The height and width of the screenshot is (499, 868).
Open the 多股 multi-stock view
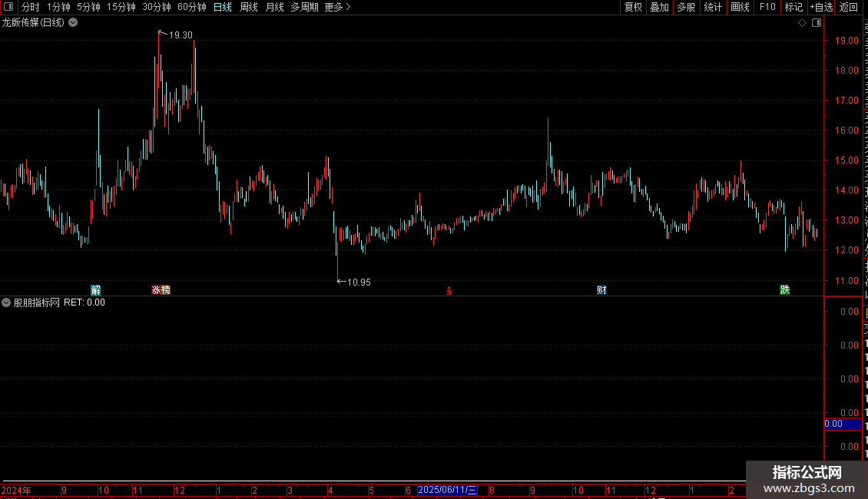(687, 7)
